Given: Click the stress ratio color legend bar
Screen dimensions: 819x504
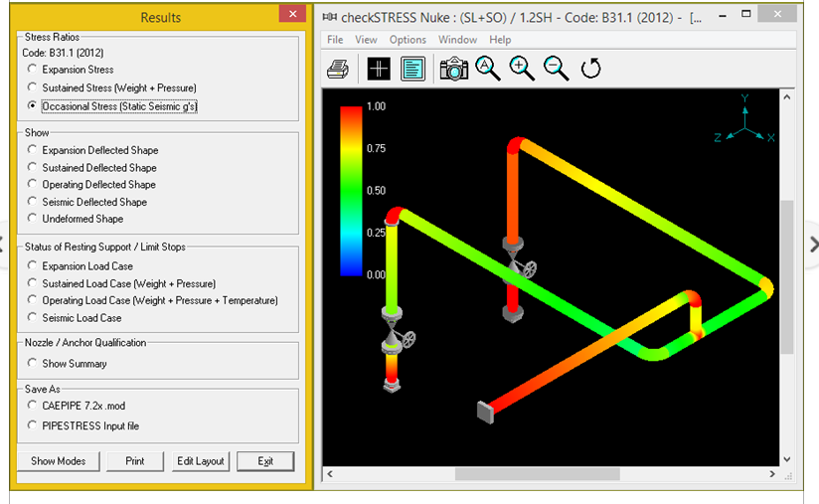Looking at the screenshot, I should click(350, 189).
